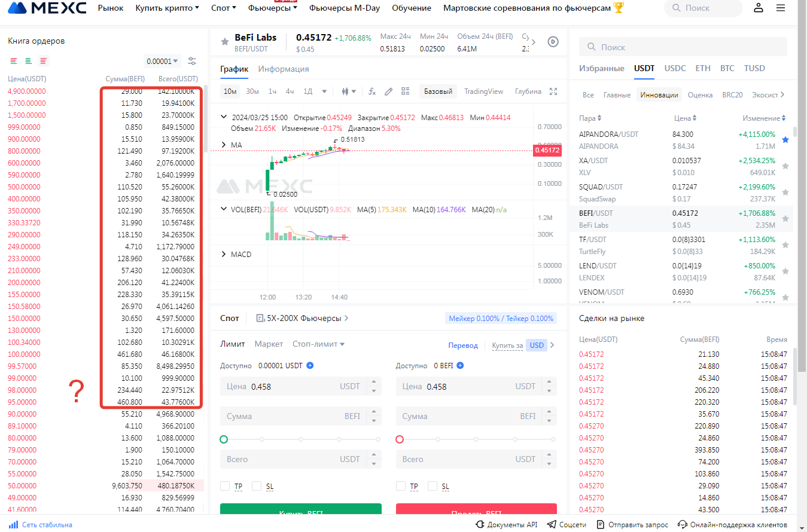Open the Обучение menu item
Screen dimensions: 807x532
click(412, 8)
